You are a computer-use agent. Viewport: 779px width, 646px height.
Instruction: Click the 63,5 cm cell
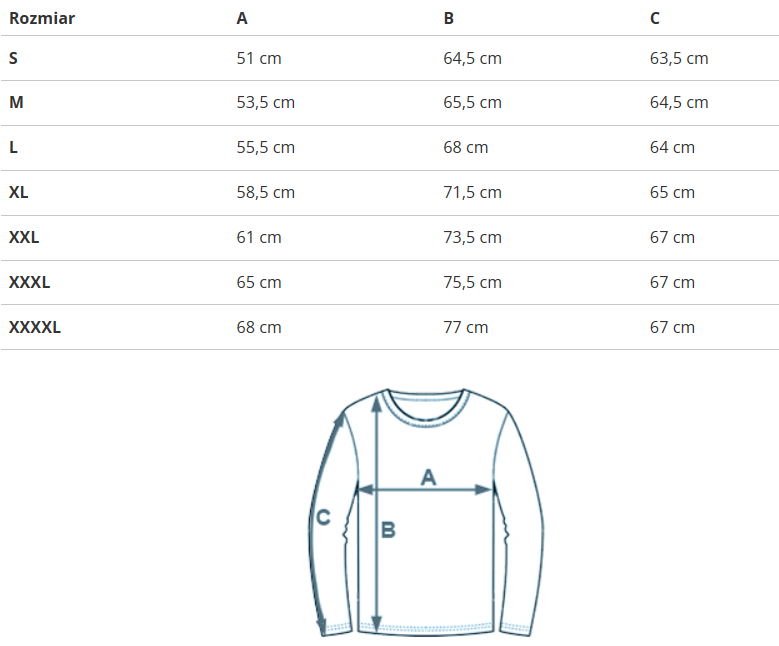pyautogui.click(x=679, y=58)
